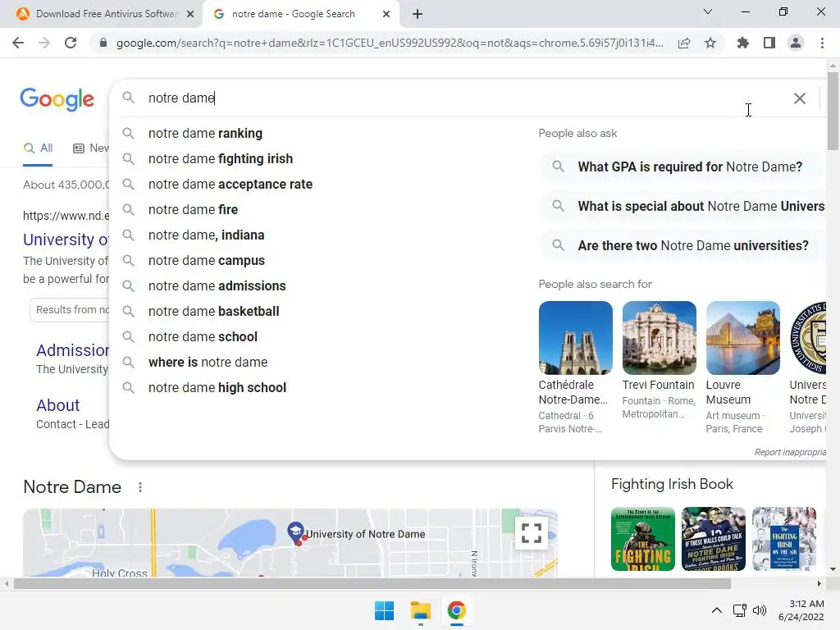840x630 pixels.
Task: Open a new browser tab
Action: [x=418, y=15]
